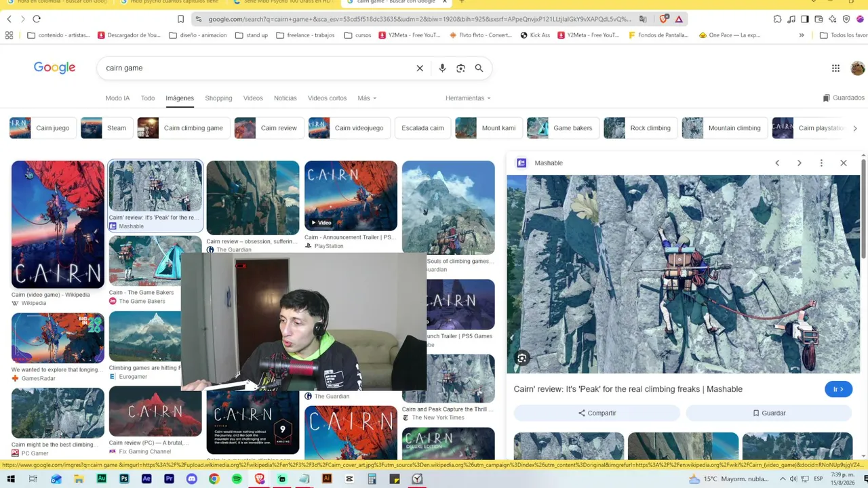This screenshot has height=488, width=868.
Task: Expand the Más search filters dropdown
Action: (x=367, y=98)
